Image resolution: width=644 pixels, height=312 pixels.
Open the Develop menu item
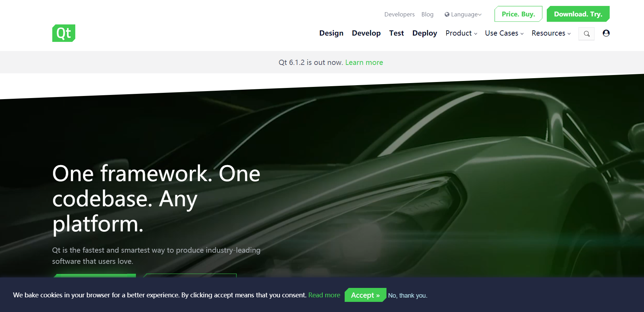pyautogui.click(x=366, y=33)
